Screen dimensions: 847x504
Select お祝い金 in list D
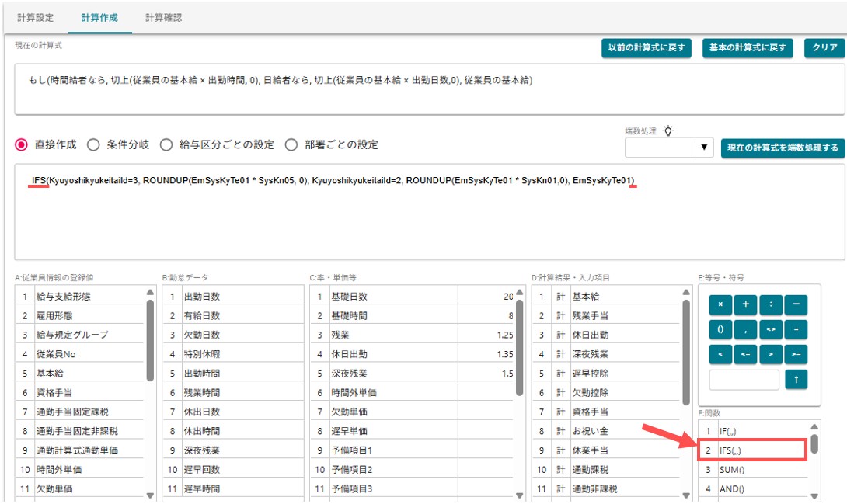pos(607,431)
